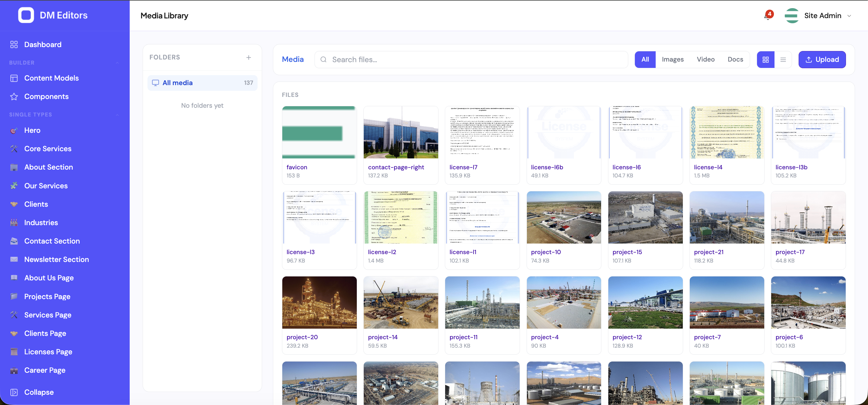Click the DM Editors logo icon
868x405 pixels.
click(x=26, y=15)
